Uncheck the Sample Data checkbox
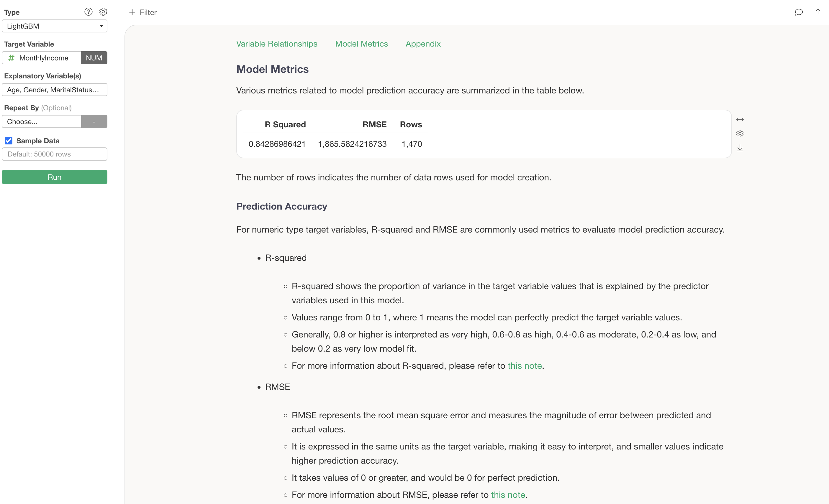The image size is (829, 504). 9,141
